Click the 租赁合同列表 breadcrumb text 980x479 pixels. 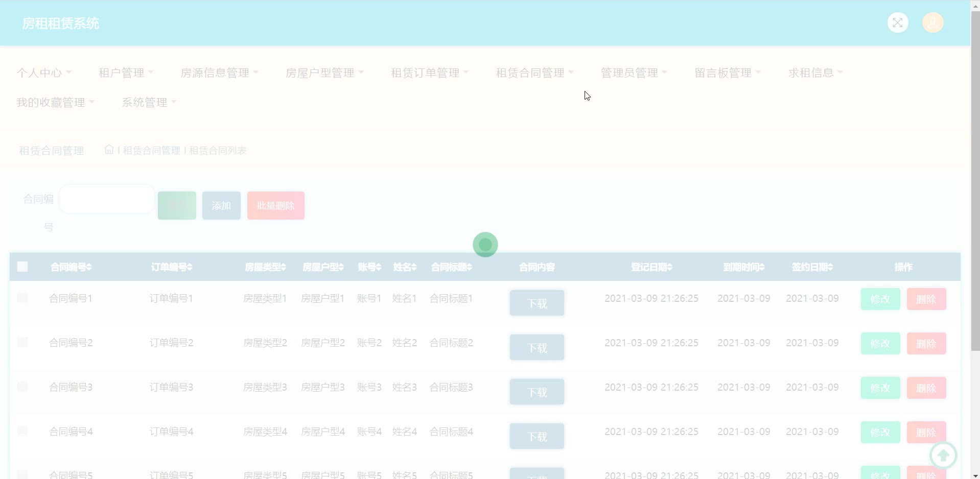pyautogui.click(x=218, y=151)
